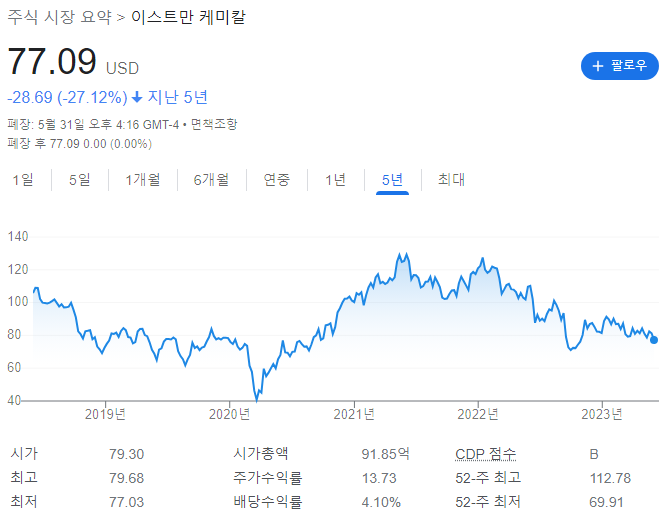The image size is (667, 518).
Task: Click the CDP score value B
Action: (594, 454)
